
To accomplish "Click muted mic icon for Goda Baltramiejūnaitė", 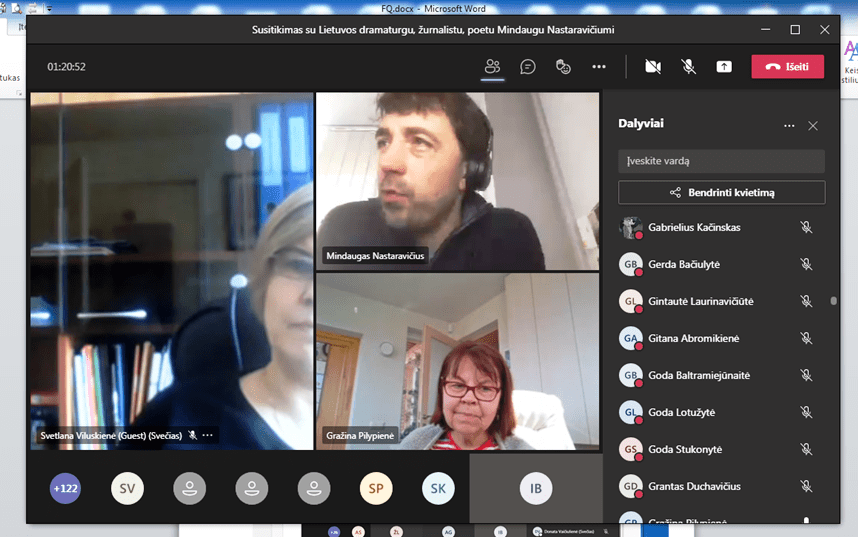I will (x=806, y=375).
